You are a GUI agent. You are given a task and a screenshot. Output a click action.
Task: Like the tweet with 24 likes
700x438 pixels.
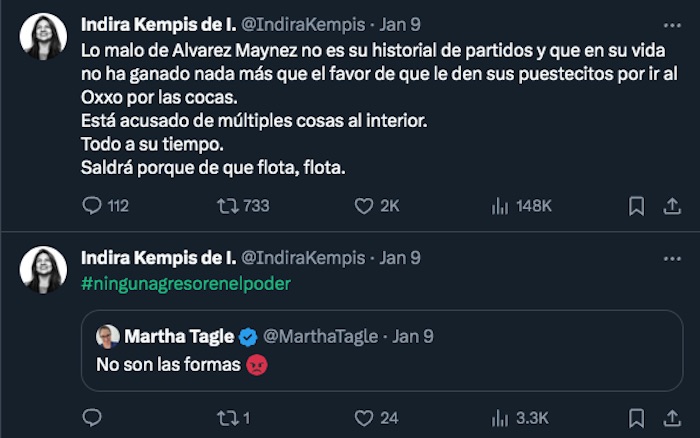tap(364, 418)
